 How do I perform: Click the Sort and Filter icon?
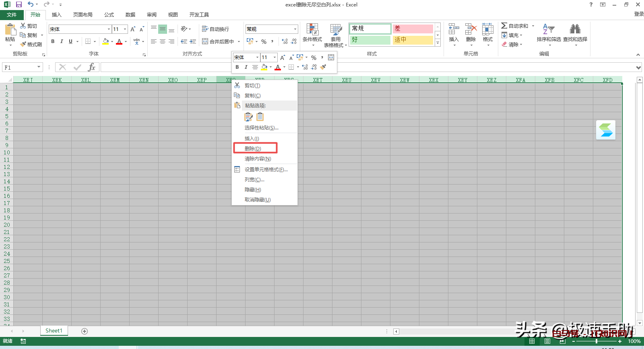[x=548, y=29]
